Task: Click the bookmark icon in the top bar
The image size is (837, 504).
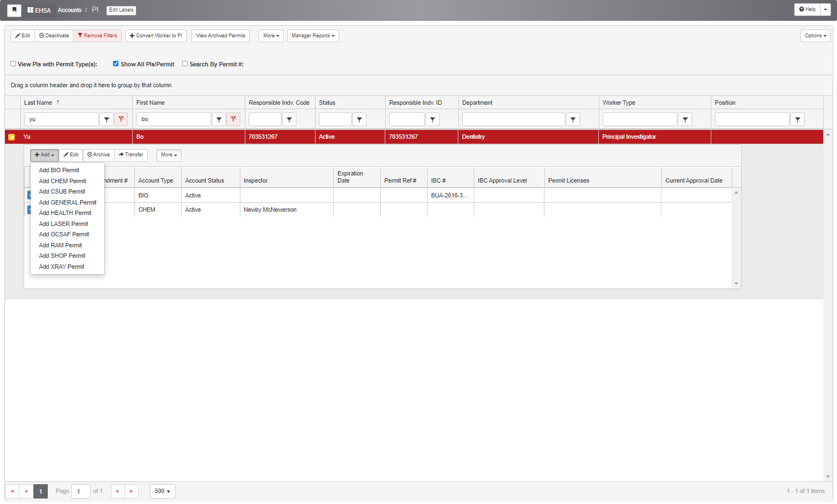Action: 14,10
